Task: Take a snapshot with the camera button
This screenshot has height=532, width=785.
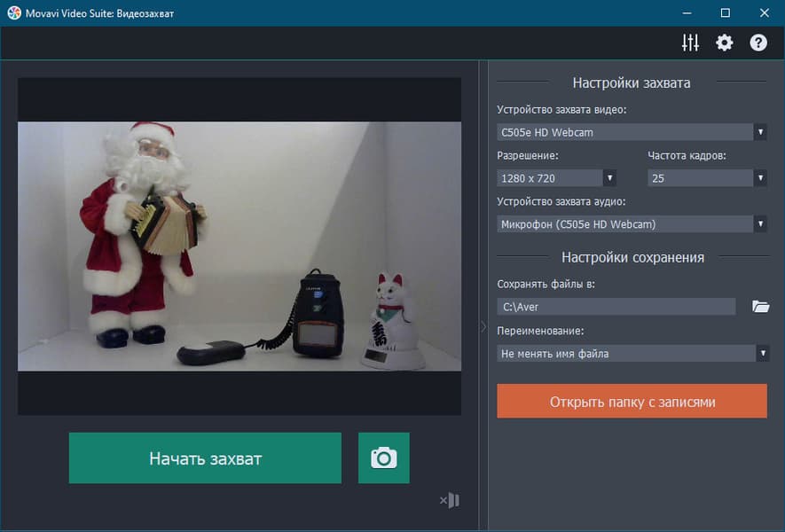Action: tap(383, 458)
